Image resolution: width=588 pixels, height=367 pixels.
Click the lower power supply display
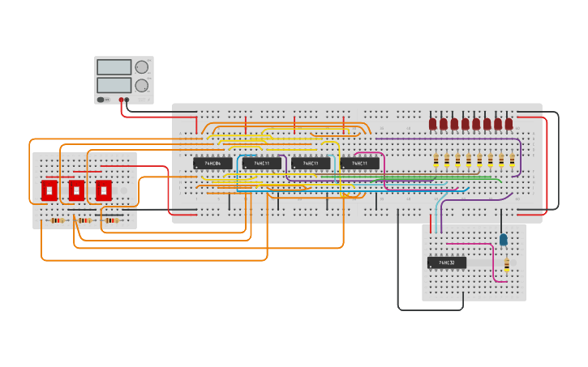coord(114,85)
